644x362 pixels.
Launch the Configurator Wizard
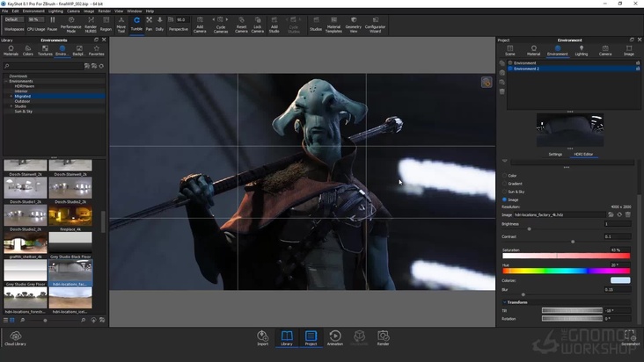point(375,22)
